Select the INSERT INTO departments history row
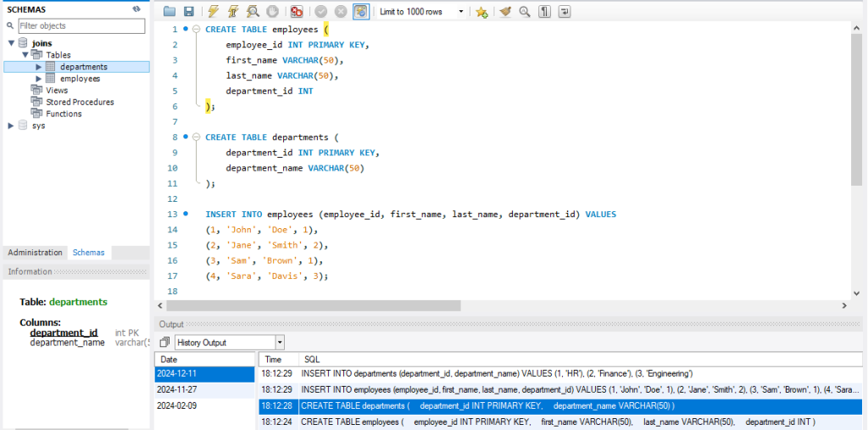Viewport: 868px width, 430px height. point(561,374)
